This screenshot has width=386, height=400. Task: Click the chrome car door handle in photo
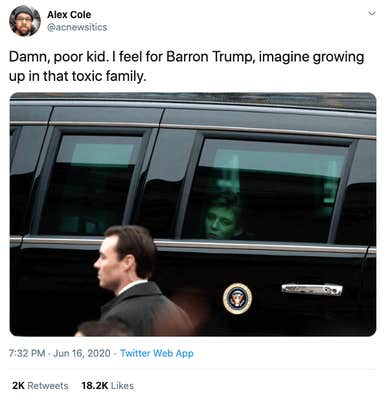(x=312, y=289)
